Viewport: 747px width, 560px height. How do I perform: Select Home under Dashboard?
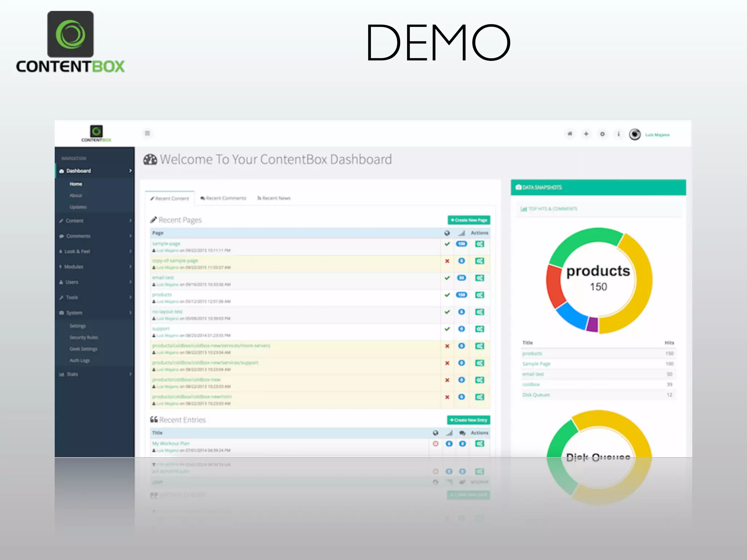[76, 184]
